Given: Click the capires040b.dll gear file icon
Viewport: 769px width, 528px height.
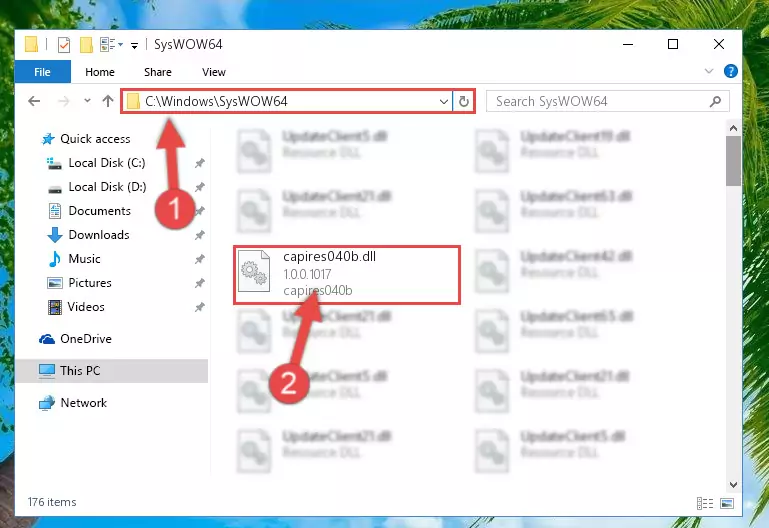Looking at the screenshot, I should click(254, 271).
